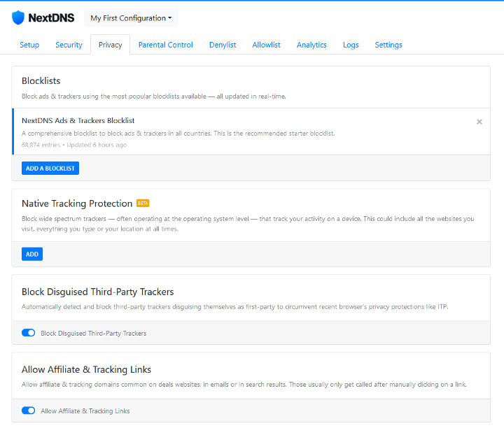Click Add under Native Tracking Protection

pos(32,254)
